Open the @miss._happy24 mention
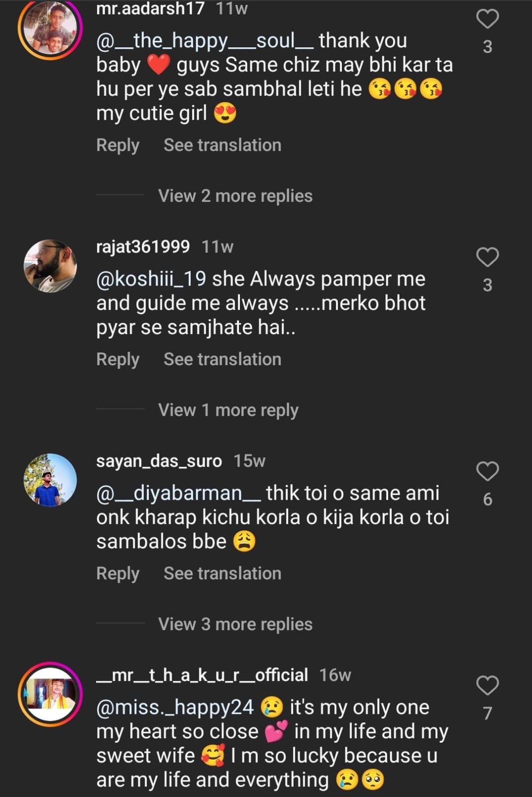This screenshot has height=797, width=532. (175, 707)
